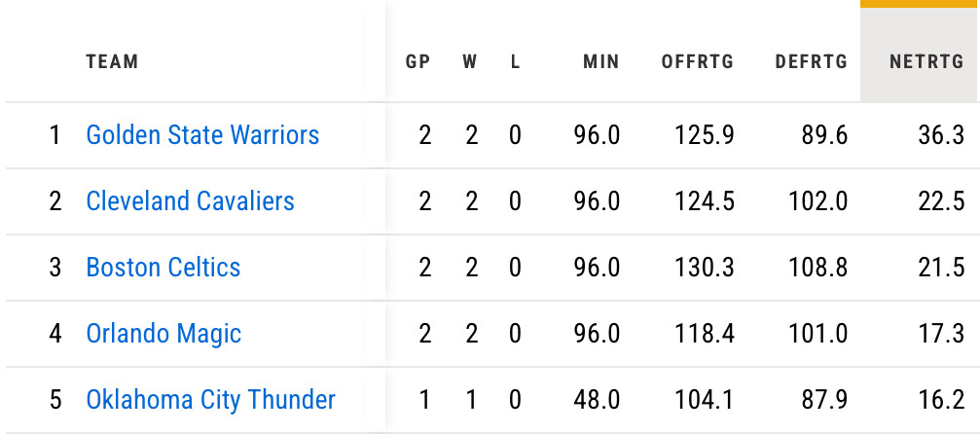
Task: Sort by MIN column header
Action: tap(600, 62)
